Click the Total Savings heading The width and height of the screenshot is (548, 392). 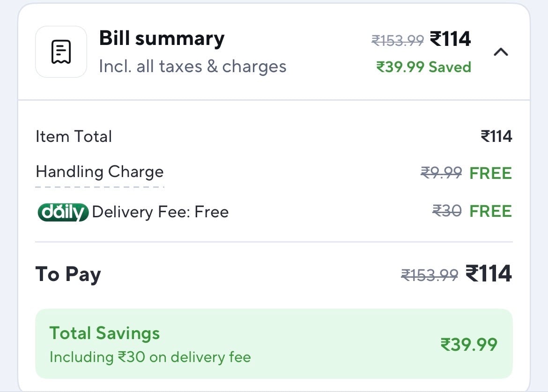[104, 333]
